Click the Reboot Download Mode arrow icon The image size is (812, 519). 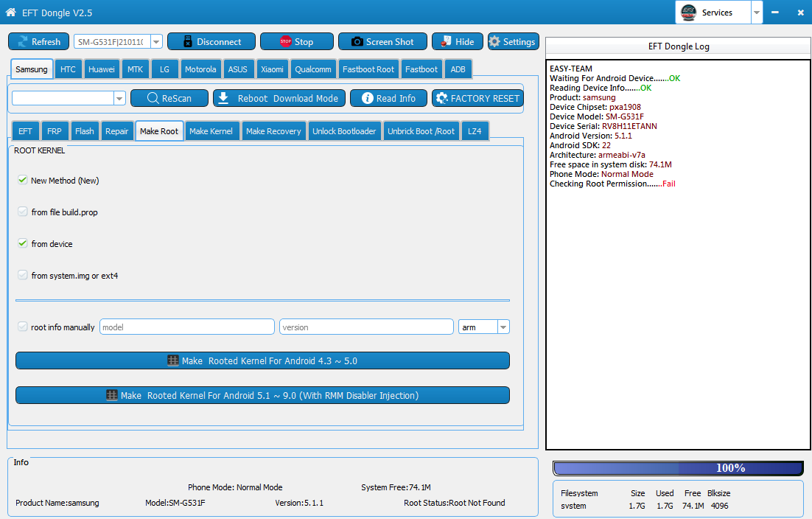tap(223, 98)
